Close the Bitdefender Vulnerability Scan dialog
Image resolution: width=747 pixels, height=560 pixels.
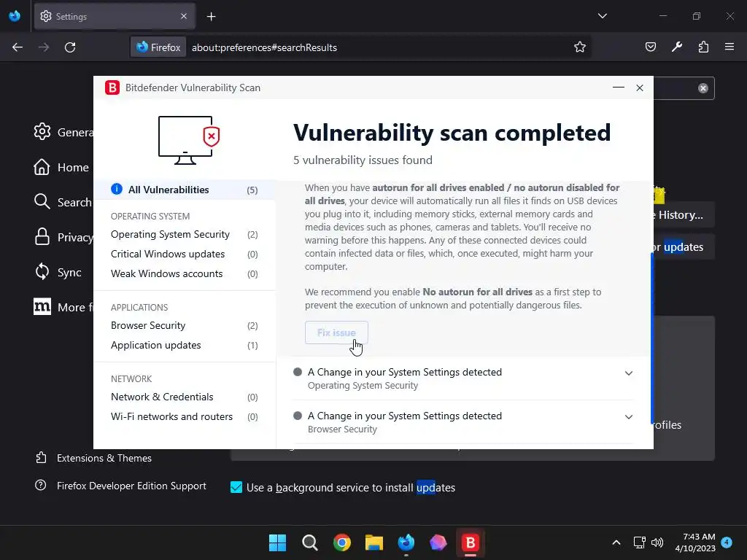coord(640,87)
